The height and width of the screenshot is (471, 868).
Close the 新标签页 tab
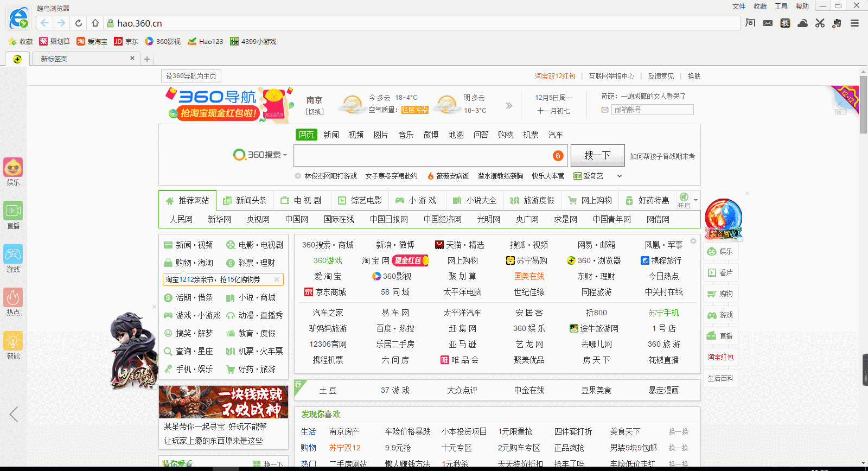pyautogui.click(x=132, y=58)
